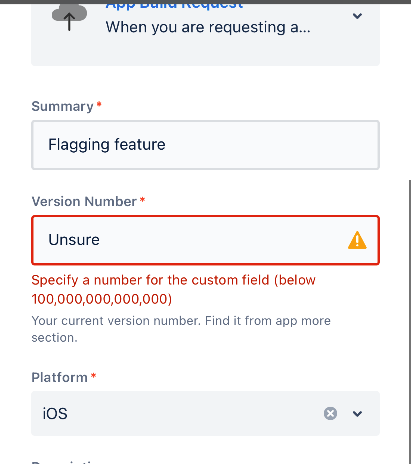Open the Platform dropdown arrow

click(357, 414)
